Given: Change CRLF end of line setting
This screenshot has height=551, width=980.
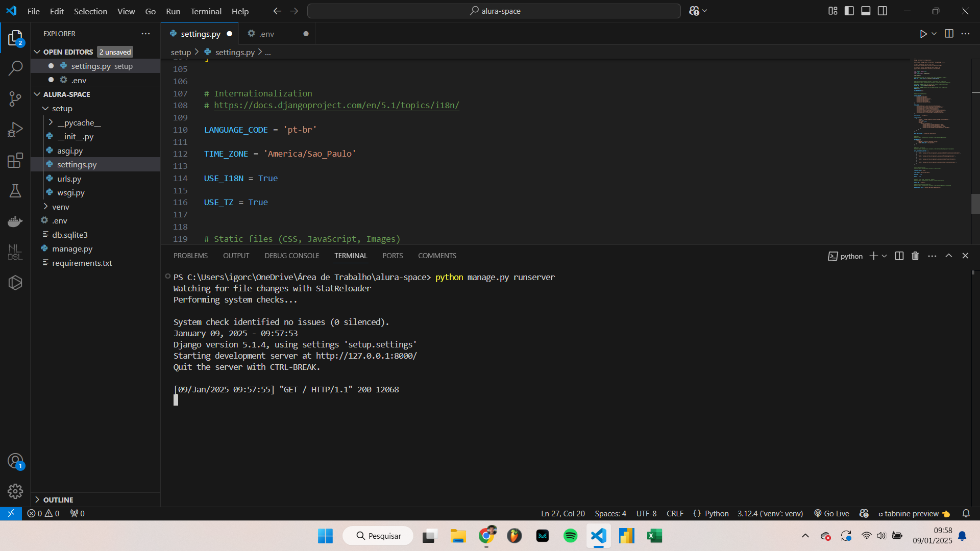Looking at the screenshot, I should [x=675, y=513].
